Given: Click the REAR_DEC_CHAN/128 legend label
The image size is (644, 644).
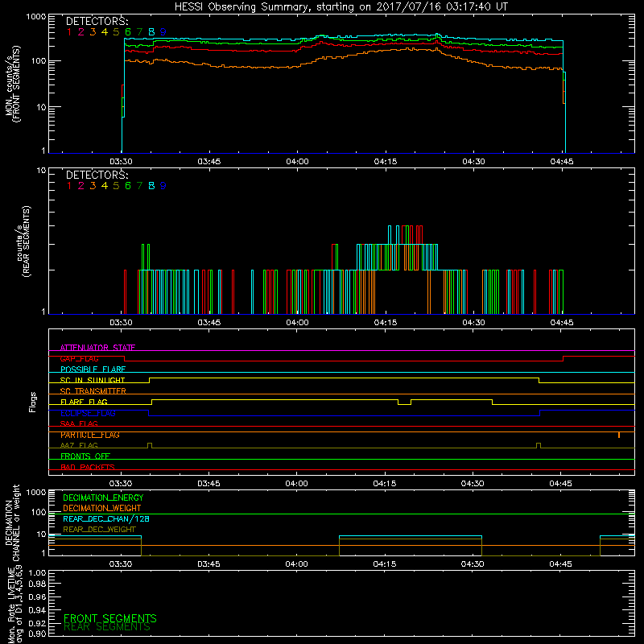Looking at the screenshot, I should tap(106, 519).
